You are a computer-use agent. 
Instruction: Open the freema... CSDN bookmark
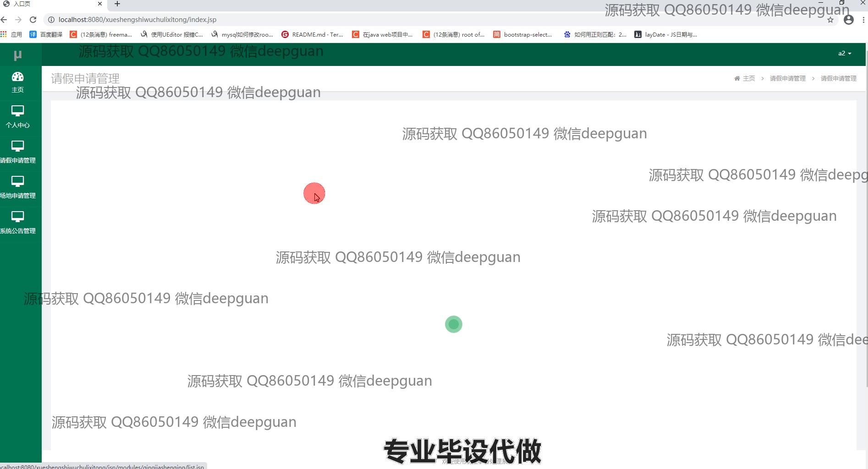tap(101, 34)
